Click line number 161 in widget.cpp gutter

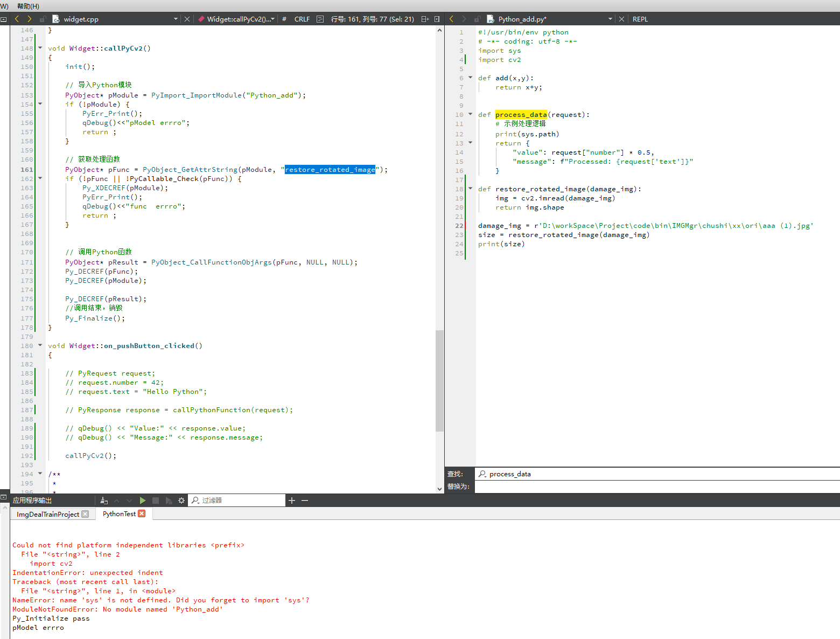pos(26,169)
